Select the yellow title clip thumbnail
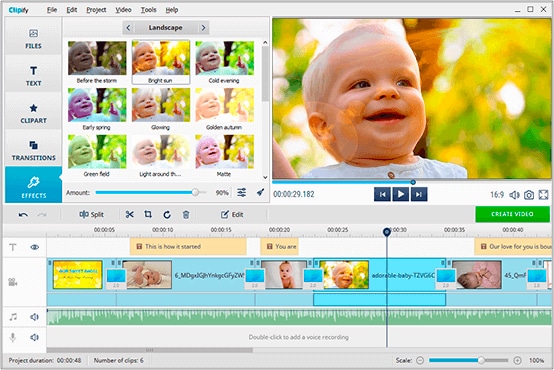Viewport: 554px width, 370px height. [x=78, y=275]
